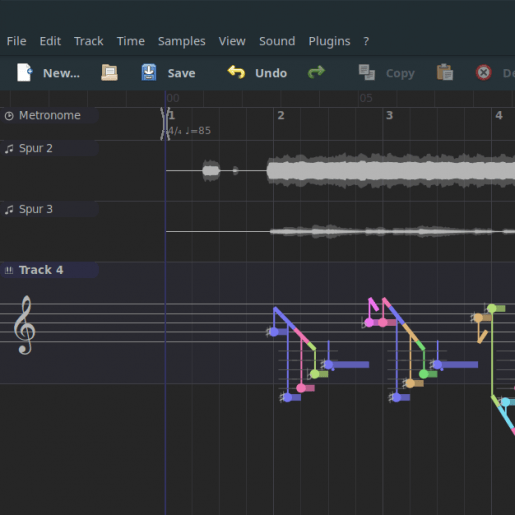
Task: Click the yellow Undo arrow icon
Action: click(236, 72)
